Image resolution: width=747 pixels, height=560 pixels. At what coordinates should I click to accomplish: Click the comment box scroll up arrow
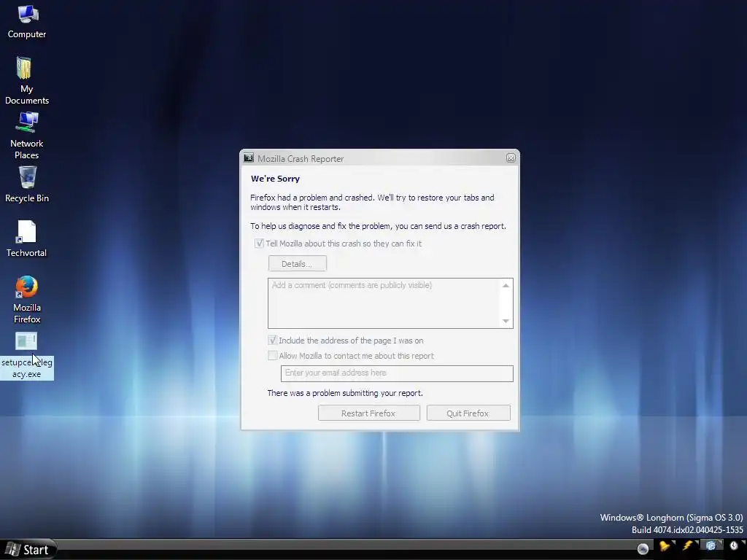pos(506,286)
